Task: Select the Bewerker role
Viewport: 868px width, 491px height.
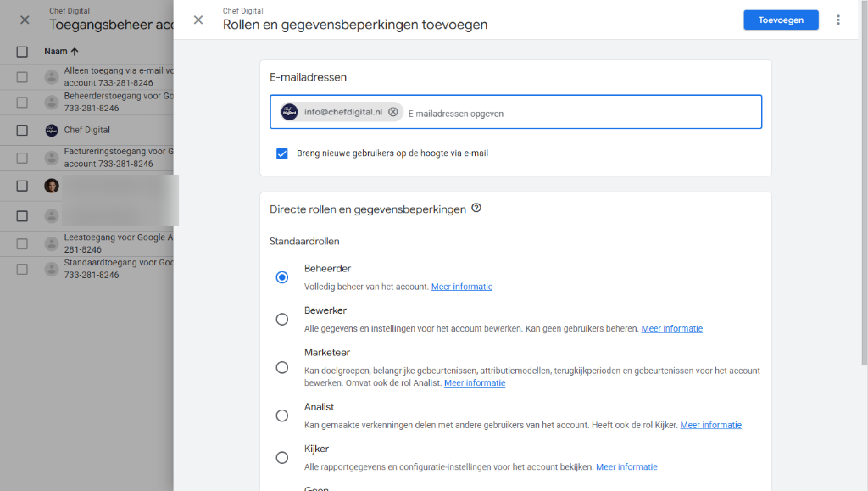Action: [281, 319]
